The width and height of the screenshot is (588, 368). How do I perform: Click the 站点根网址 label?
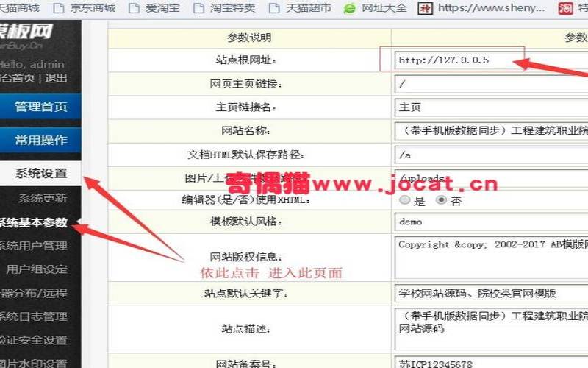(246, 60)
